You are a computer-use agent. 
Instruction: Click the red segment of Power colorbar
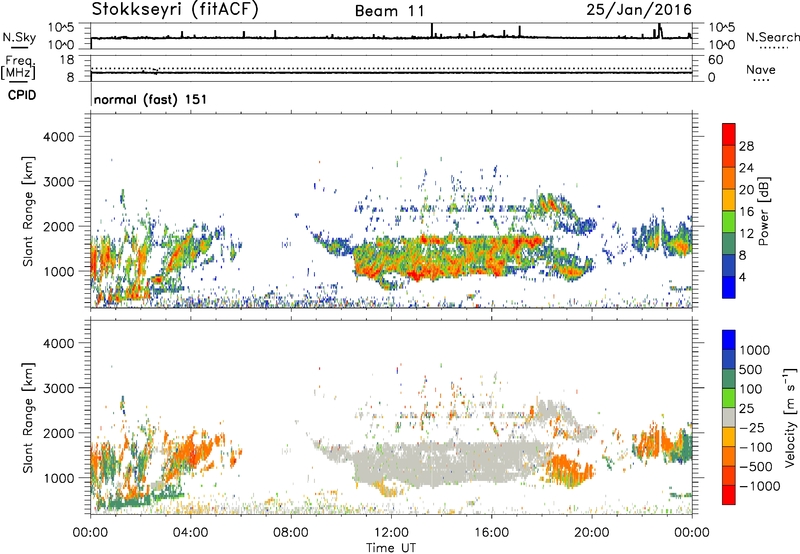(x=729, y=134)
